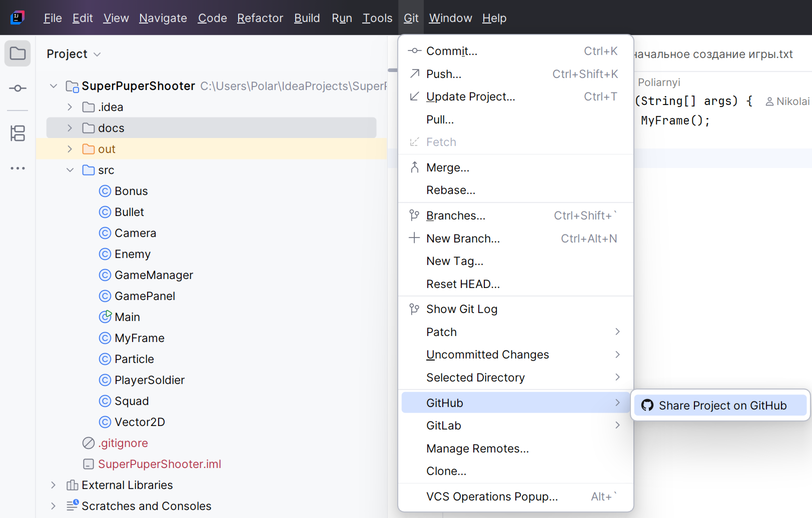Open the GitLab submenu
812x518 pixels.
(x=516, y=426)
